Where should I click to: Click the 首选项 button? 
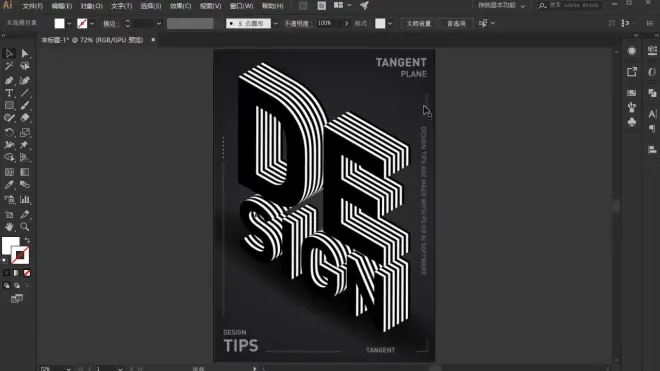(x=456, y=24)
